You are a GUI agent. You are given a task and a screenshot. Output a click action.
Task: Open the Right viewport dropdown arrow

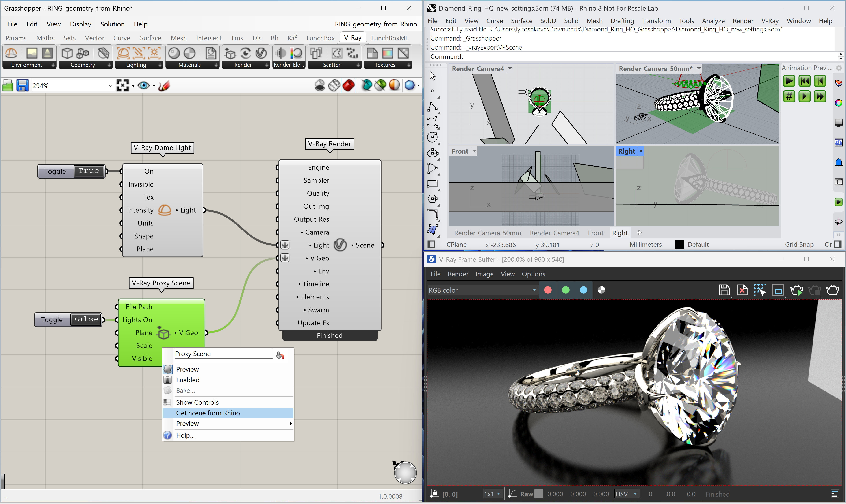point(641,151)
